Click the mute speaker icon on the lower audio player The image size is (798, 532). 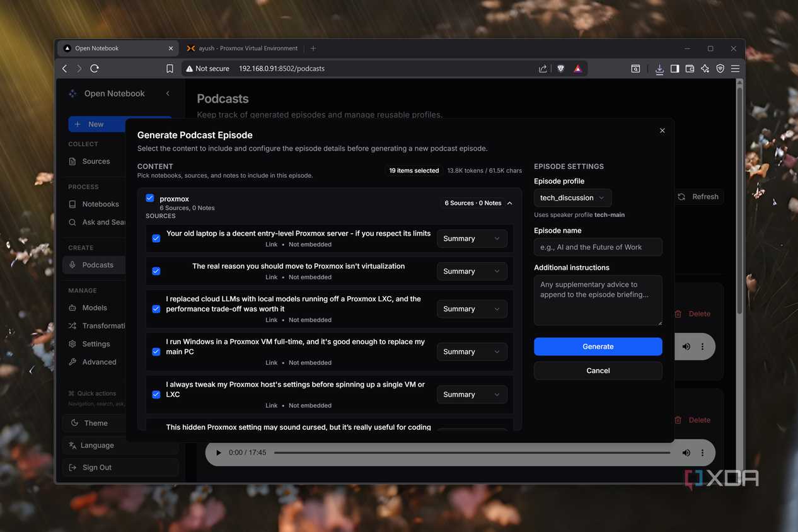coord(686,453)
